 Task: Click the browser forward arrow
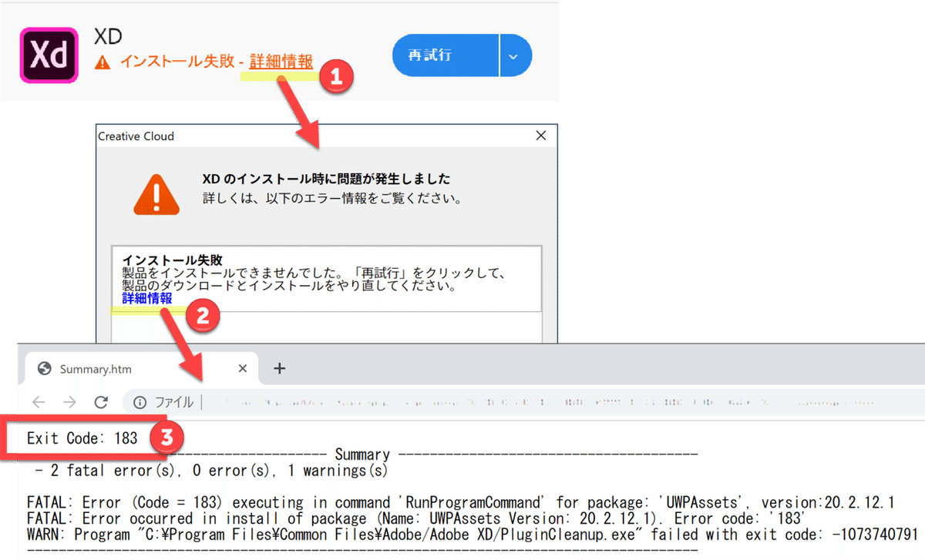[70, 401]
